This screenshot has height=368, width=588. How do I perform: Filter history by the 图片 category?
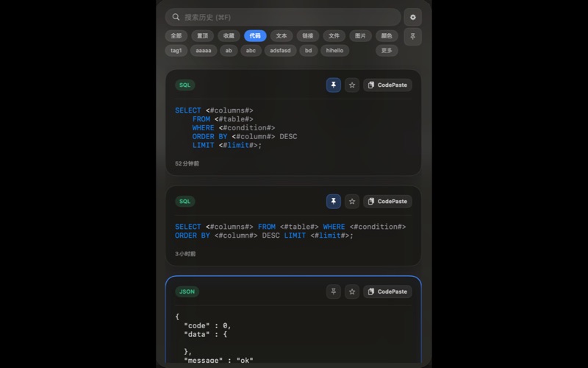[360, 35]
